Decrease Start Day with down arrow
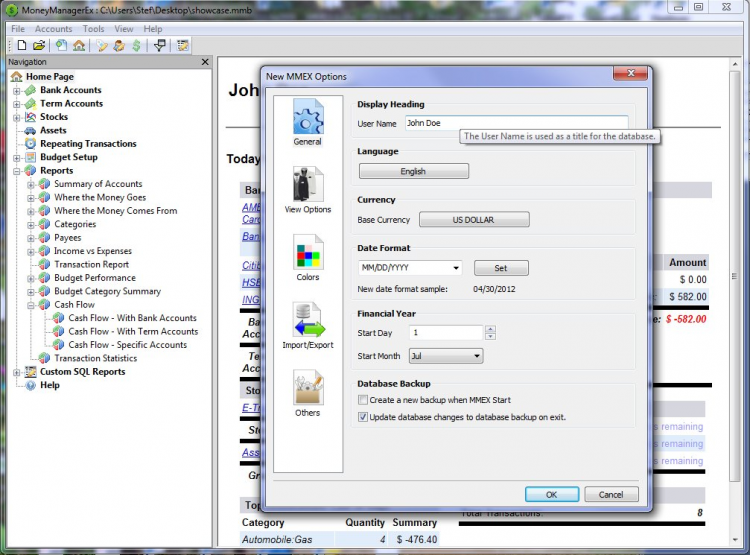750x555 pixels. [490, 336]
